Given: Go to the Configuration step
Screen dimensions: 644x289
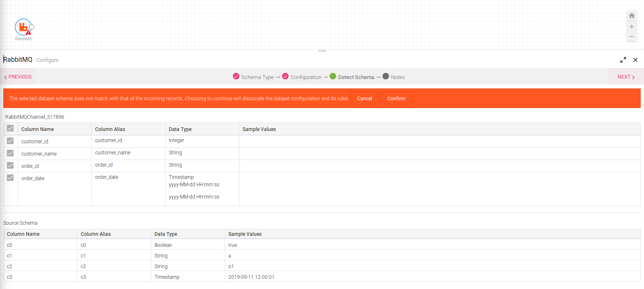Looking at the screenshot, I should click(306, 77).
